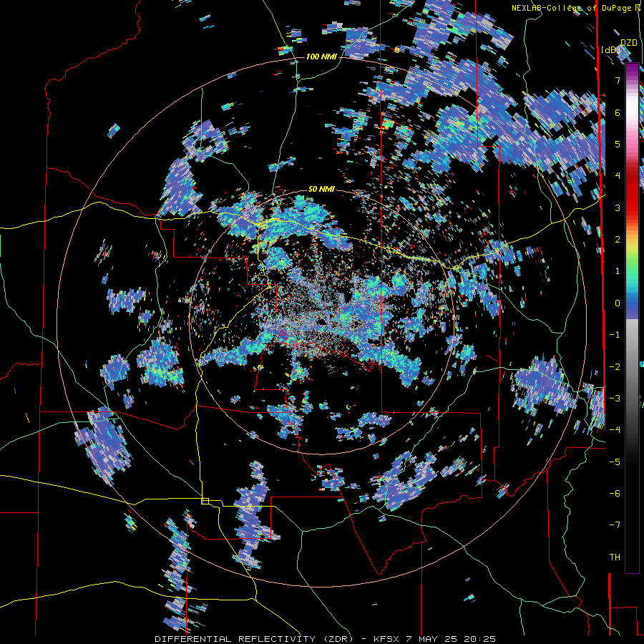644x644 pixels.
Task: Click the 2 value on color scale
Action: click(618, 240)
